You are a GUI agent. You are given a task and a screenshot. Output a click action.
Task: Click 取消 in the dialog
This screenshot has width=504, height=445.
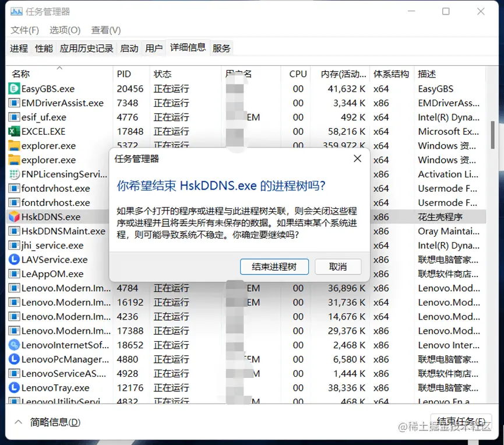338,267
